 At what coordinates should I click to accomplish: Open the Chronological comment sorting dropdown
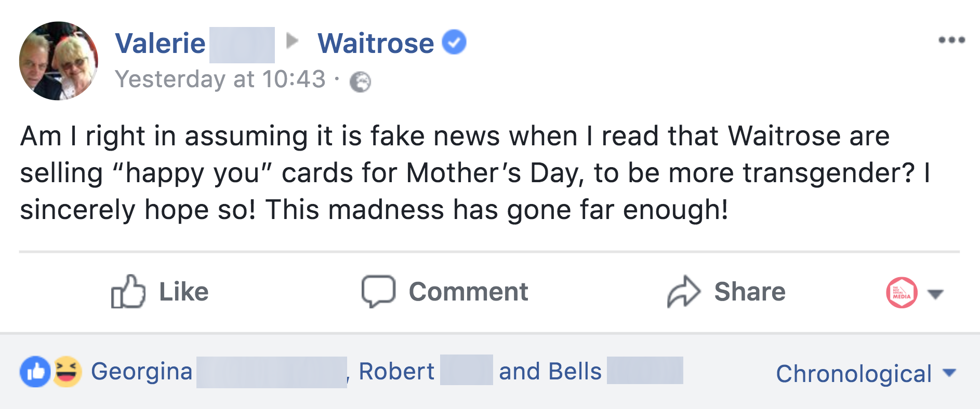click(x=865, y=373)
